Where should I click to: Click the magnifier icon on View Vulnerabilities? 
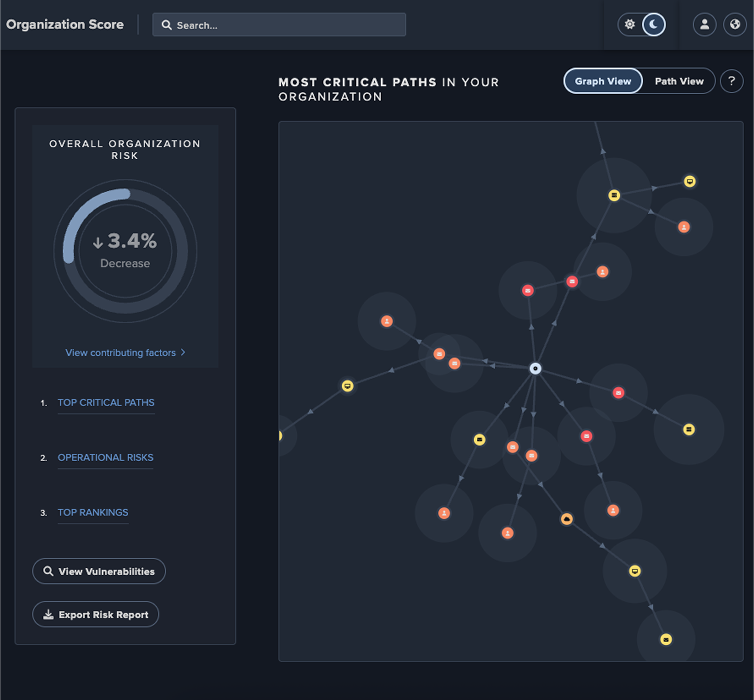click(48, 571)
